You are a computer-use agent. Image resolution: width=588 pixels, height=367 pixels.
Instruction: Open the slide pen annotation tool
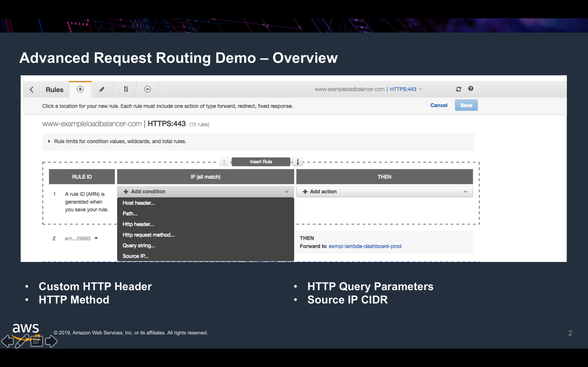coord(21,341)
